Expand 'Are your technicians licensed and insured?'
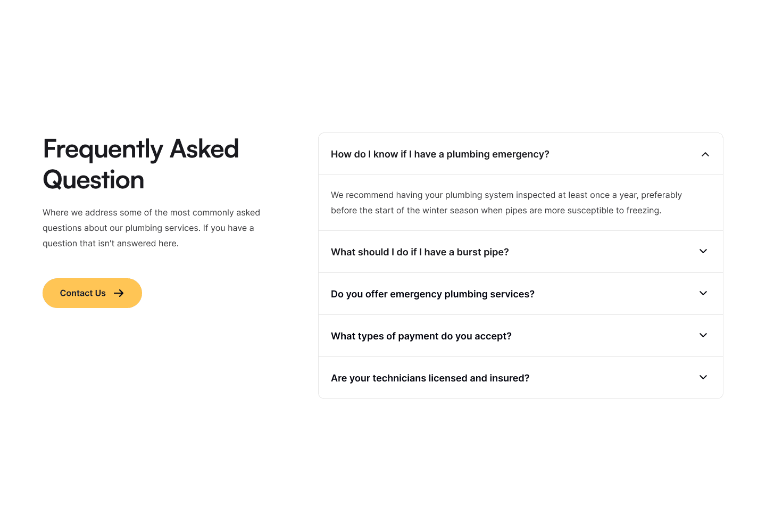 pyautogui.click(x=430, y=378)
